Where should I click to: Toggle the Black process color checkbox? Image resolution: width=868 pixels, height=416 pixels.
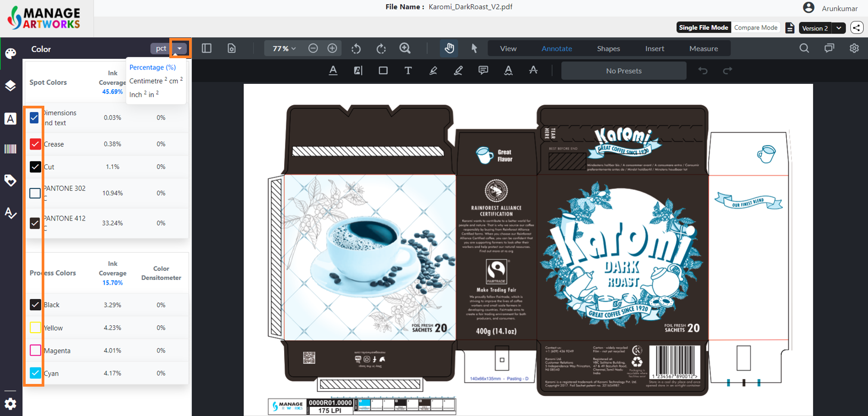click(35, 304)
